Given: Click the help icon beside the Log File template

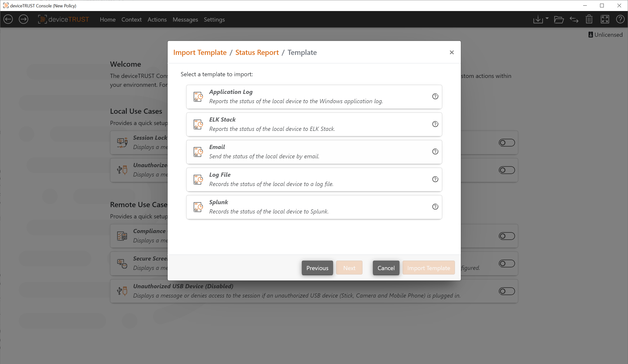Looking at the screenshot, I should point(435,179).
